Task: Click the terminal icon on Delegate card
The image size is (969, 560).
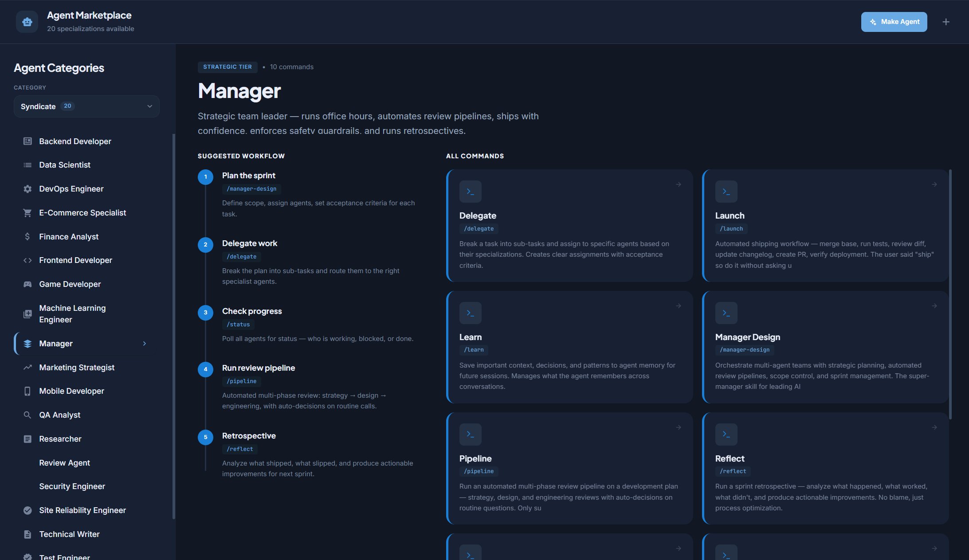Action: pyautogui.click(x=471, y=192)
